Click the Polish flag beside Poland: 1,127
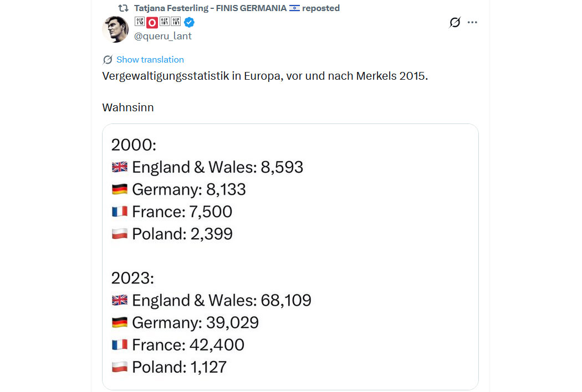Screen dimensions: 582x392 [119, 367]
